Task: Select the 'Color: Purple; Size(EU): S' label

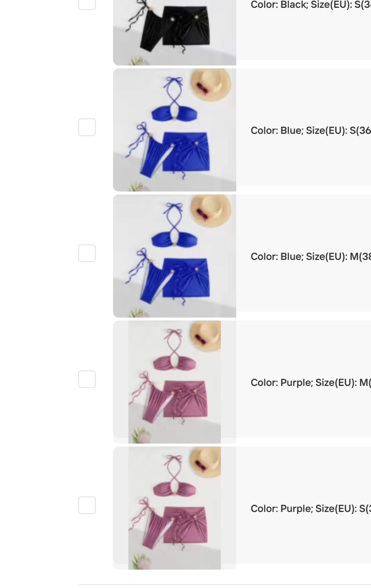Action: (x=311, y=509)
